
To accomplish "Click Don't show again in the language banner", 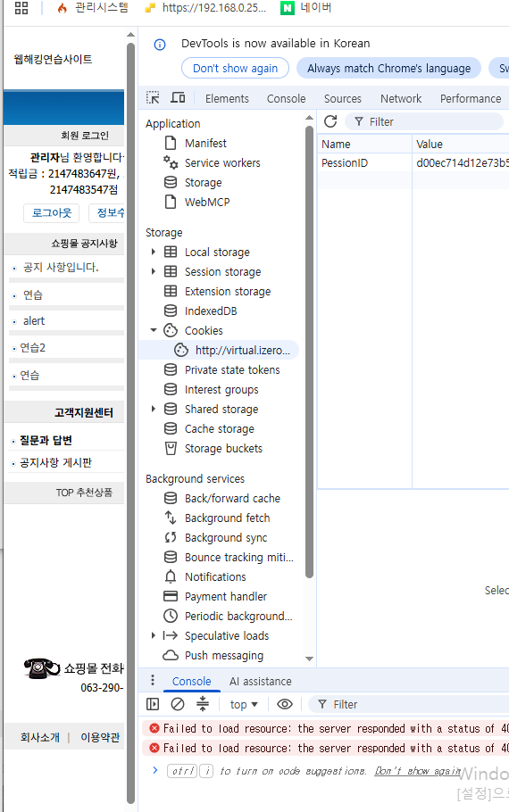I will 235,69.
